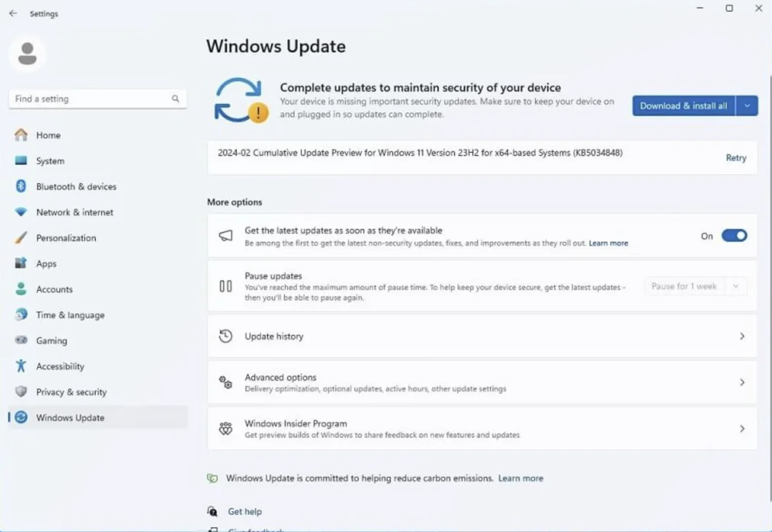Click the Time & language globe icon
The image size is (772, 532).
click(x=21, y=314)
